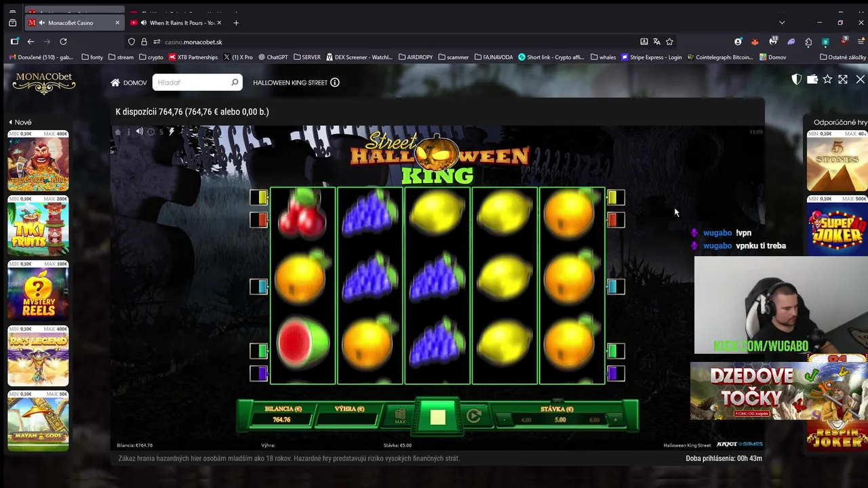
Task: Go back in browser history
Action: [x=31, y=41]
